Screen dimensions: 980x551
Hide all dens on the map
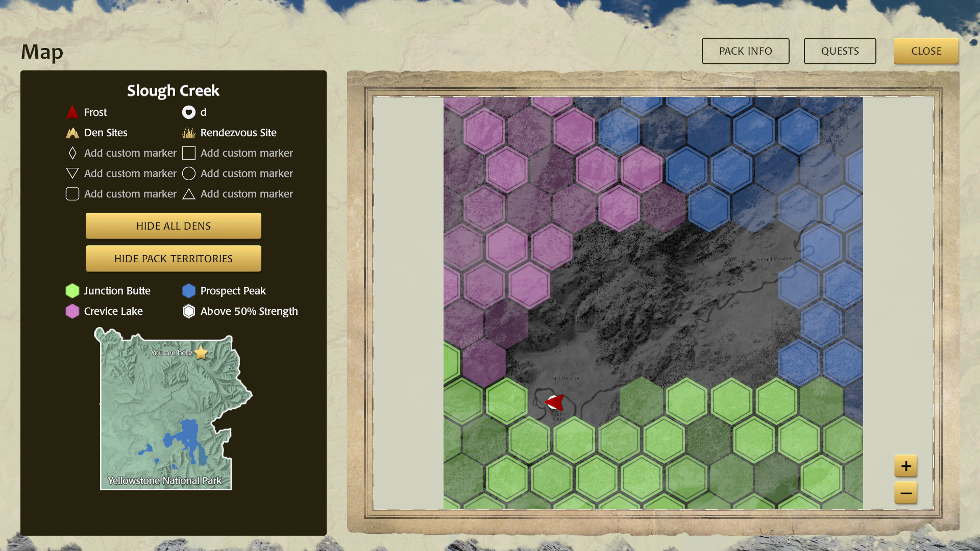(174, 226)
